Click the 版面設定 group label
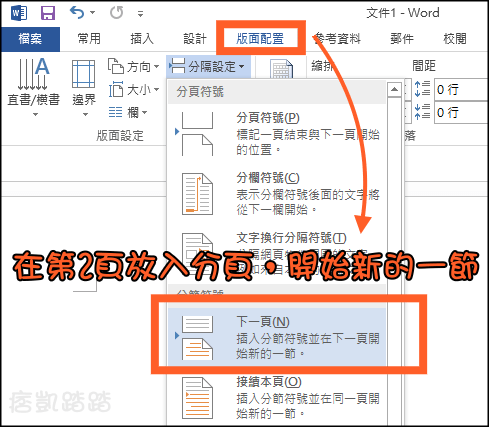This screenshot has width=489, height=427. 120,136
